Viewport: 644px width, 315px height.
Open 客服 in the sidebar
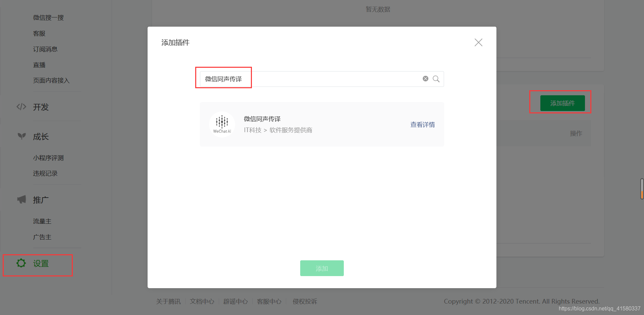tap(39, 34)
